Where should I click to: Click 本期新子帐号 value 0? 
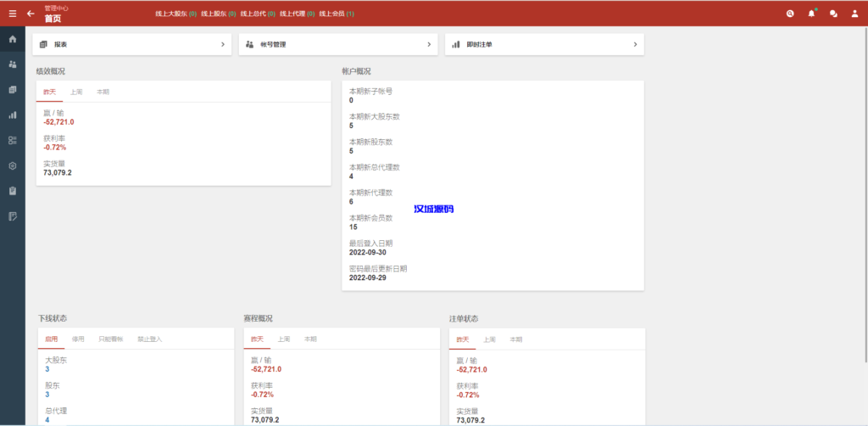coord(352,100)
